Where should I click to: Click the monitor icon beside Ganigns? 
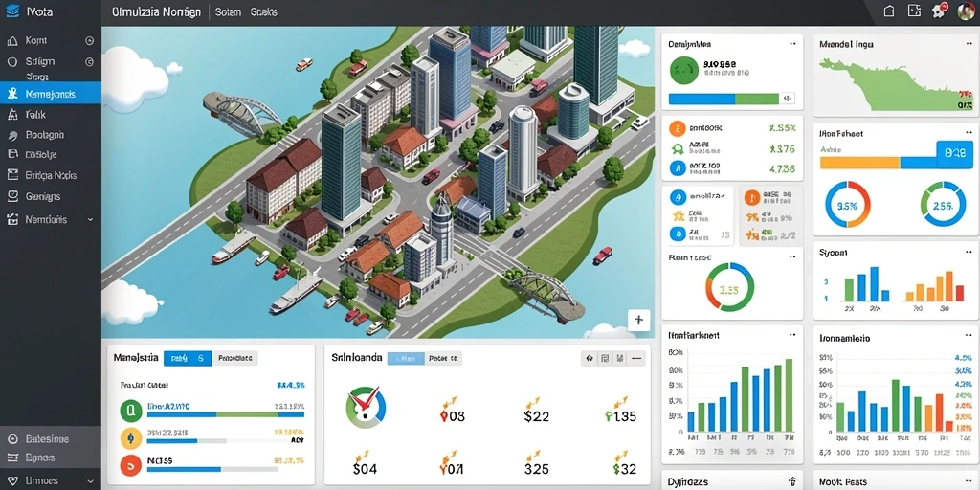[x=11, y=196]
